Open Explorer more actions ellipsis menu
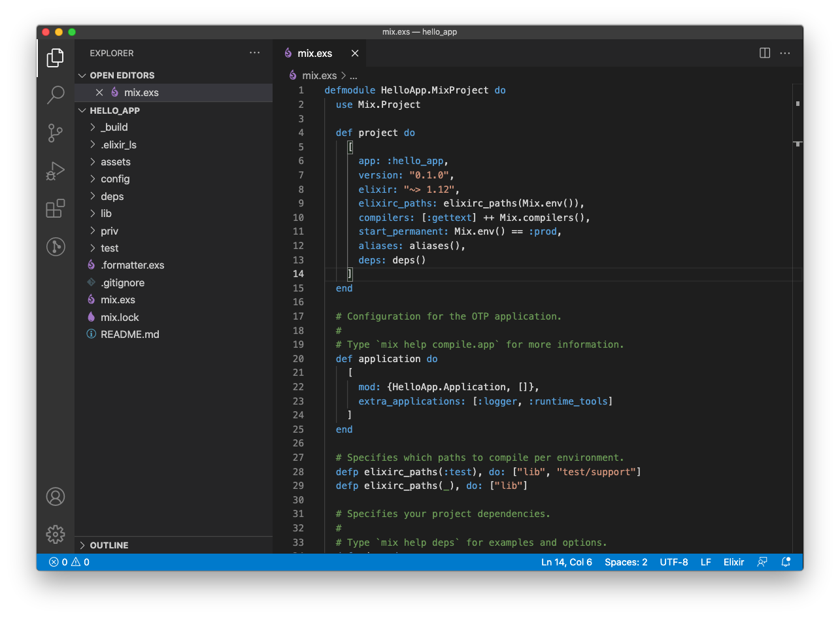 (x=255, y=53)
